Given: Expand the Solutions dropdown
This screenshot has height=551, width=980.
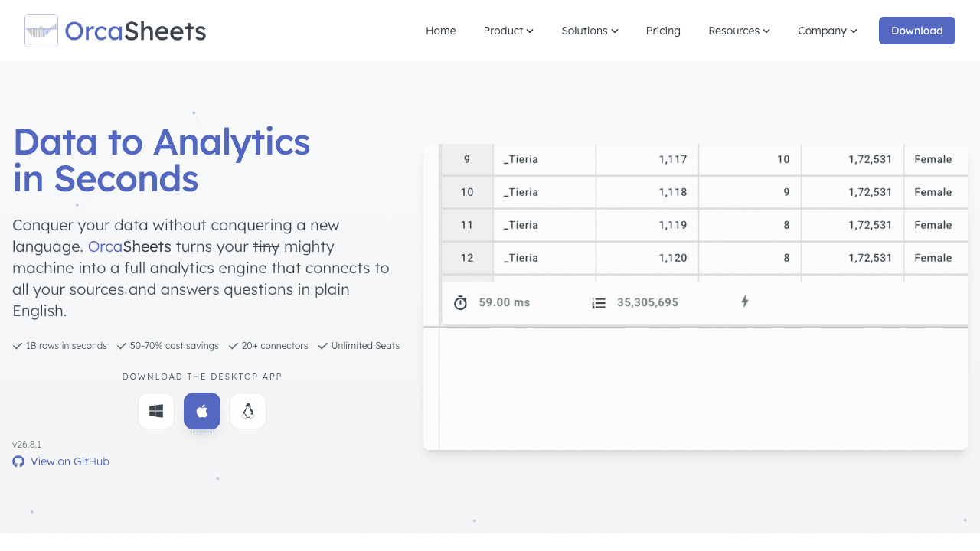Looking at the screenshot, I should pyautogui.click(x=590, y=31).
